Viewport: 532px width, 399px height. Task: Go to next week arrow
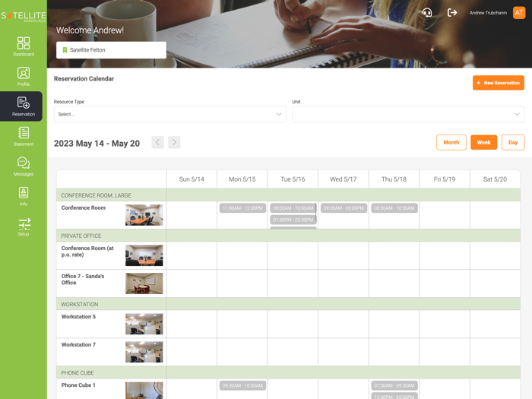click(174, 143)
